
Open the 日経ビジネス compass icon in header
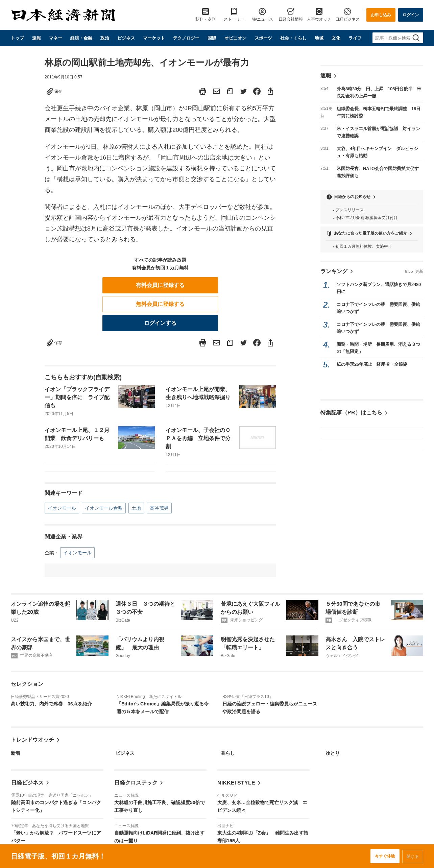(x=347, y=11)
